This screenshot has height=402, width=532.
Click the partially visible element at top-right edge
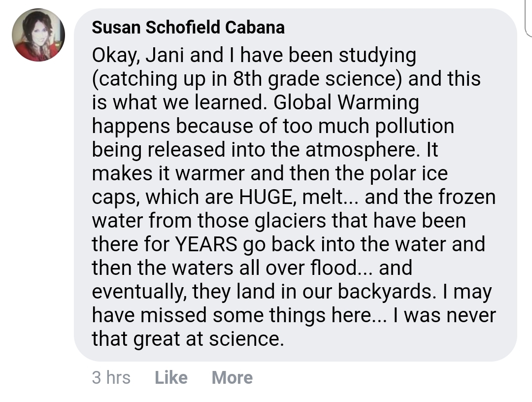tap(529, 18)
